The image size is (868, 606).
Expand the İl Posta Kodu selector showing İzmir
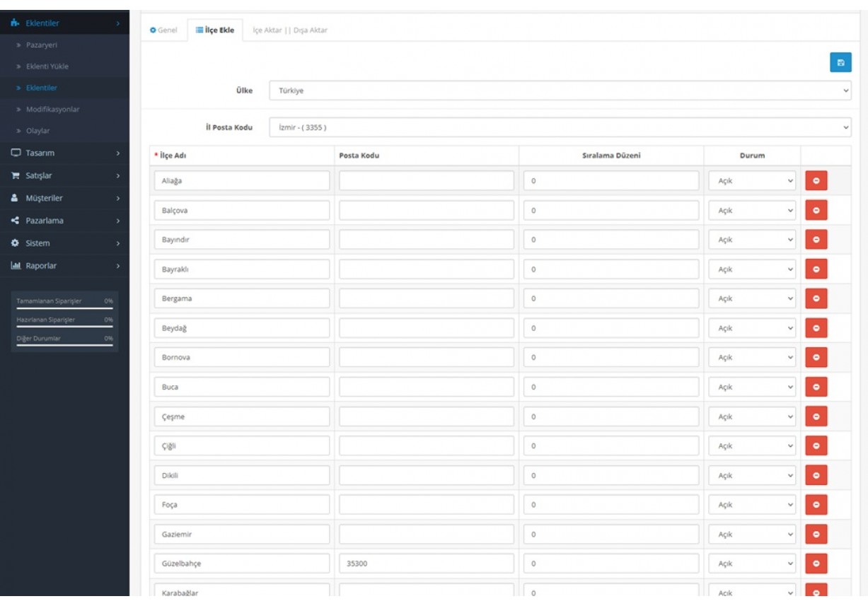click(x=559, y=128)
